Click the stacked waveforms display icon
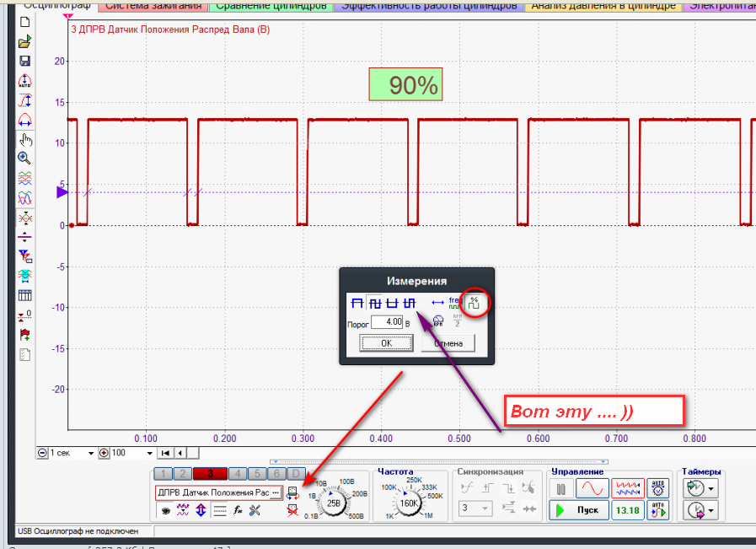Screen dimensions: 756x549 point(25,178)
